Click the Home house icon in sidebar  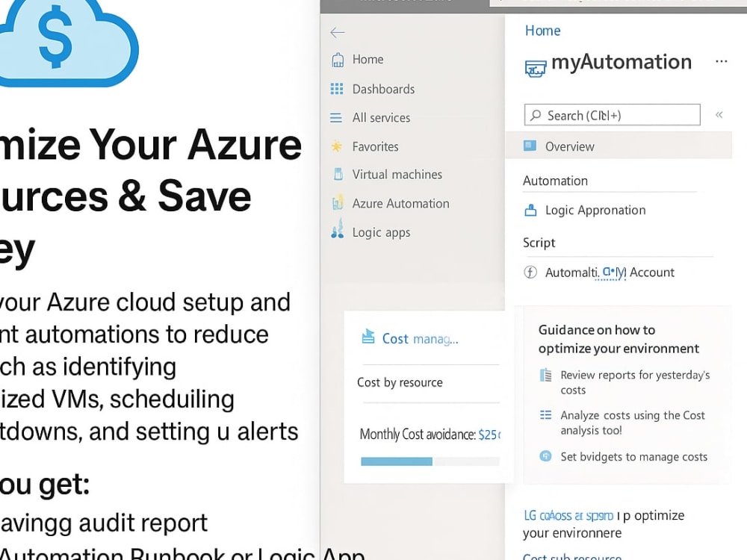[x=338, y=60]
